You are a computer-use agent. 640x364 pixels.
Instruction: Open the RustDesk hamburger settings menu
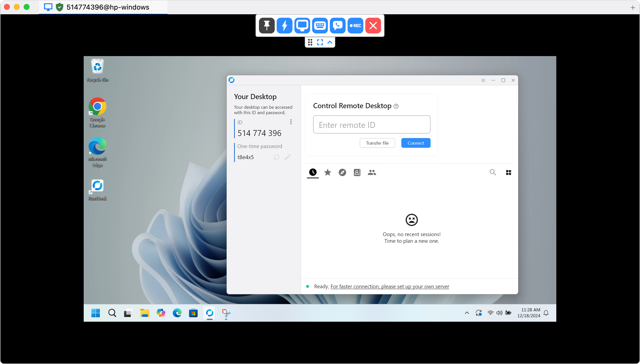[x=483, y=80]
